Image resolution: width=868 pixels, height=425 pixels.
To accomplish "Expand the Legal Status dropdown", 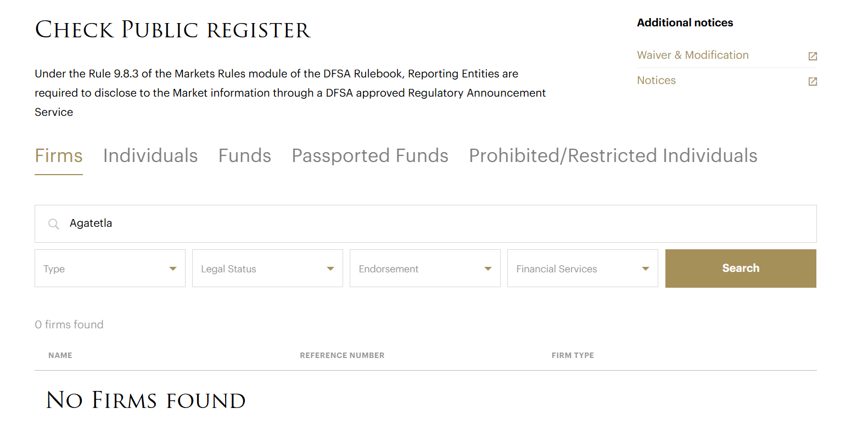I will 267,269.
